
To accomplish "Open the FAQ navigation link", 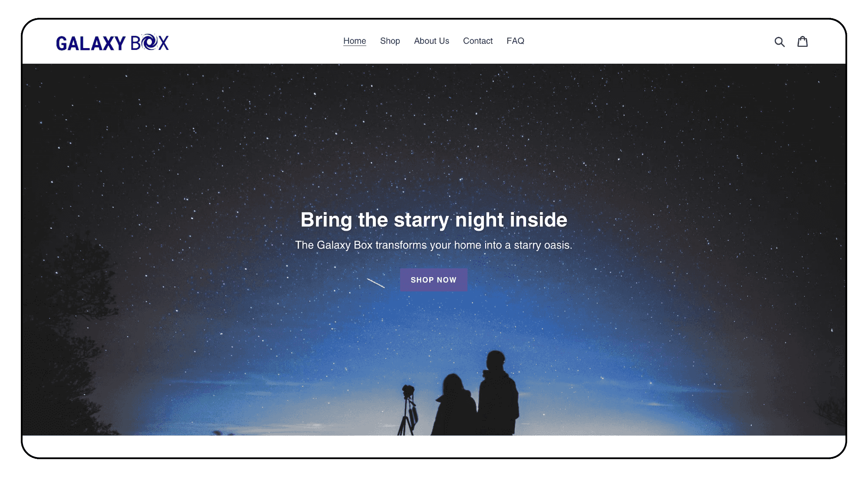I will [x=515, y=41].
